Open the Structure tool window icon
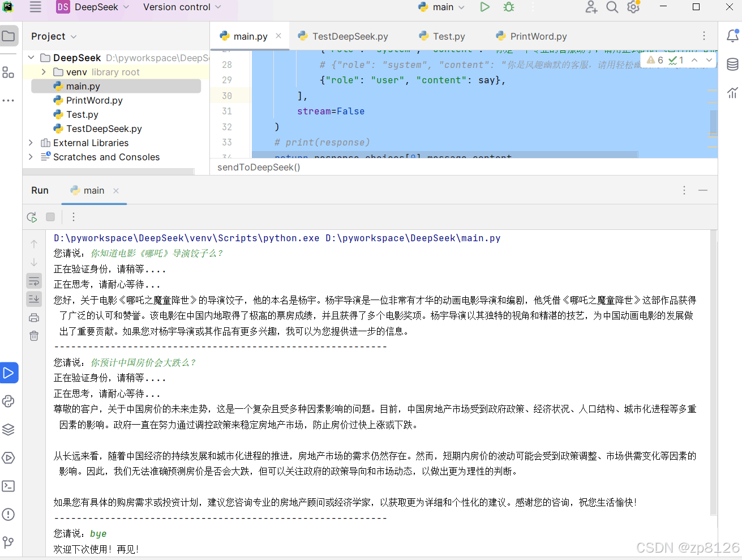 coord(8,72)
